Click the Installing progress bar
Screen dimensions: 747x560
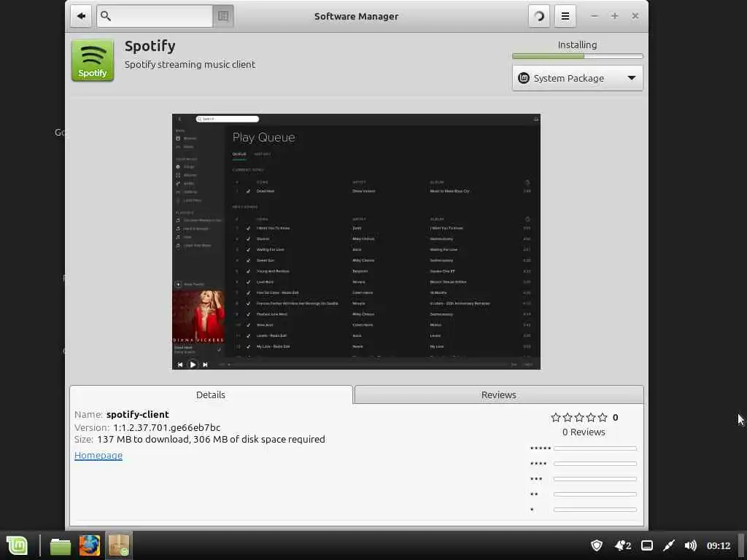click(x=578, y=56)
